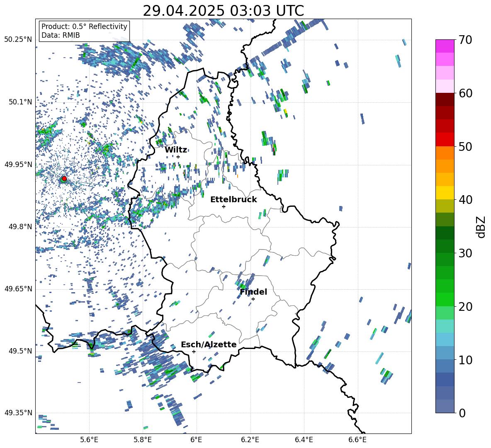Click the yellow colorbar segment
This screenshot has height=448, width=491.
[445, 193]
